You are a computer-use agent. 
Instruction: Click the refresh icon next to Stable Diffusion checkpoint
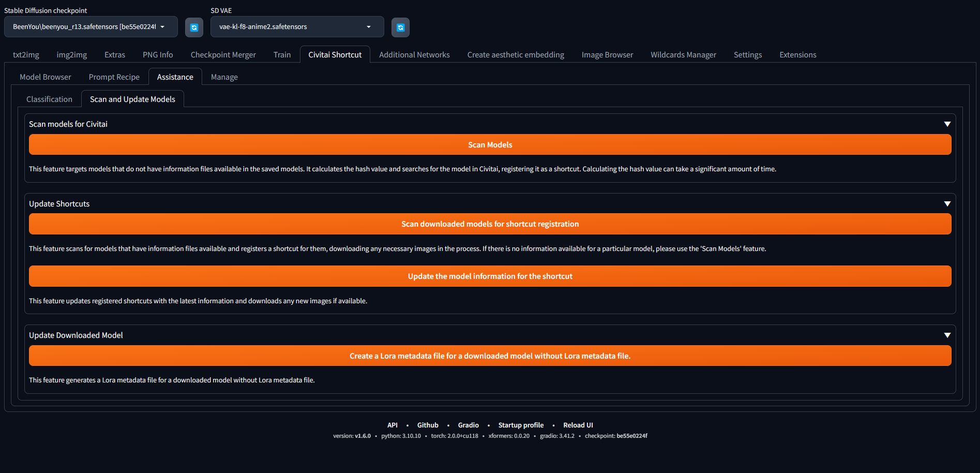coord(194,27)
